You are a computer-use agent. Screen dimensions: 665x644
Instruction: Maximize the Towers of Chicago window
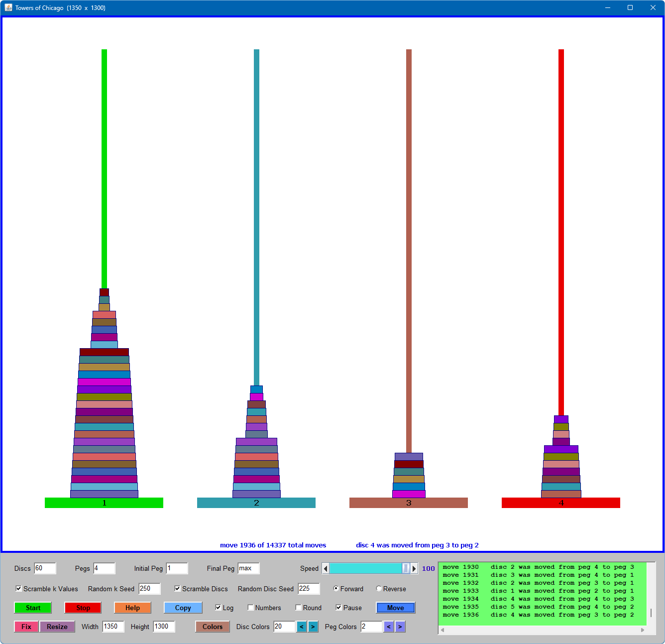[x=630, y=7]
